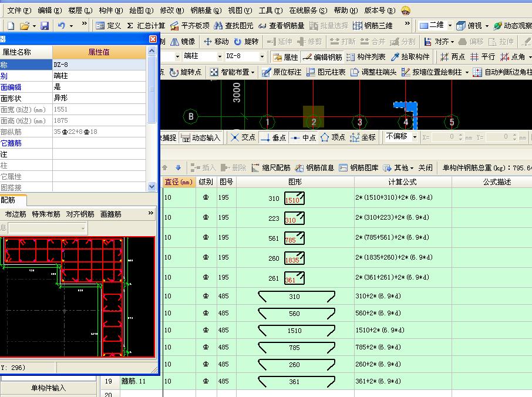Toggle 编辑钢筋 edit rebar mode
The image size is (532, 397).
point(322,56)
